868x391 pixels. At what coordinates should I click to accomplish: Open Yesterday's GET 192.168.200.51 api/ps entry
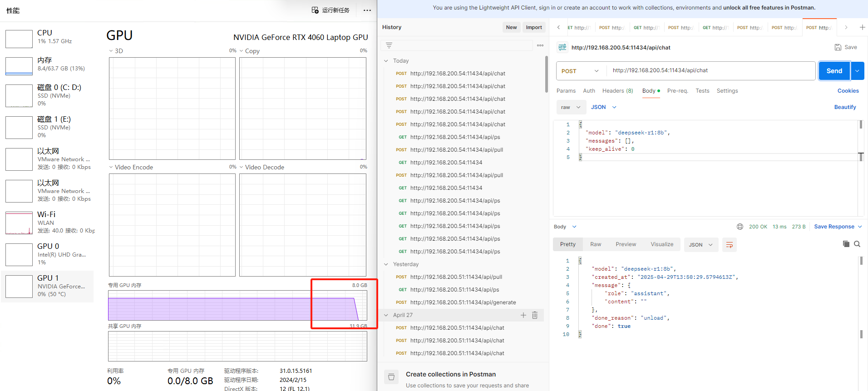[x=463, y=290]
